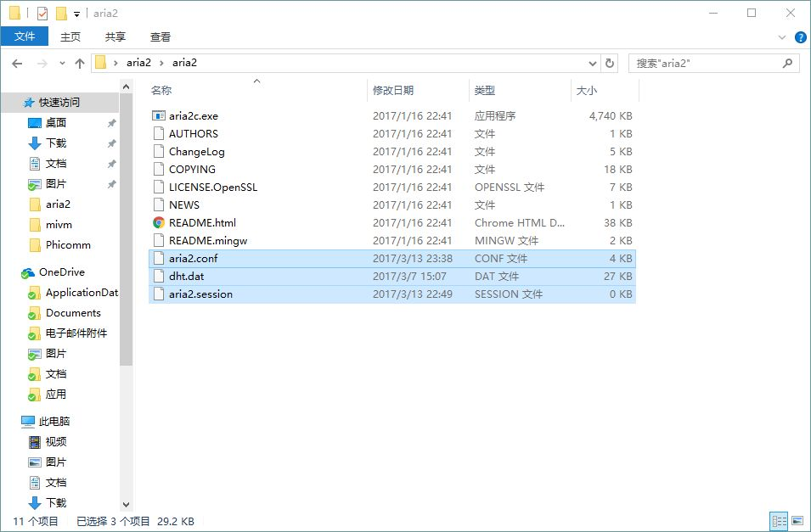811x532 pixels.
Task: Open Documents folder under OneDrive
Action: tap(65, 313)
